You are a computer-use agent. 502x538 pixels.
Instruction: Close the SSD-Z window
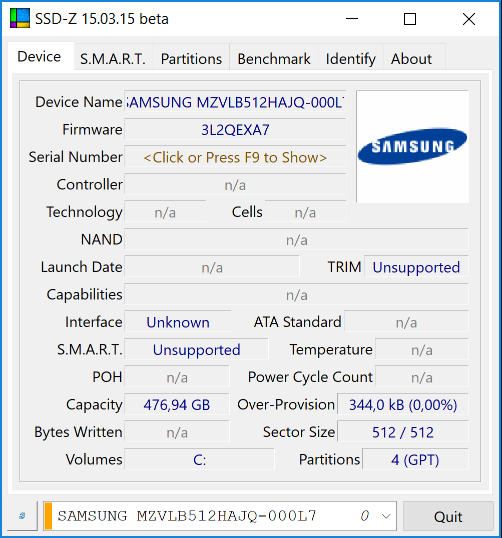[469, 19]
